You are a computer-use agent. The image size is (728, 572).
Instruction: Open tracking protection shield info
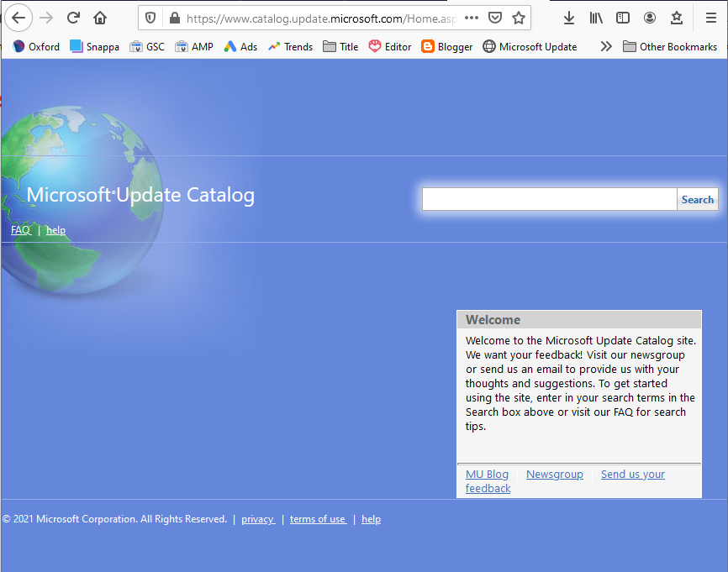tap(150, 18)
